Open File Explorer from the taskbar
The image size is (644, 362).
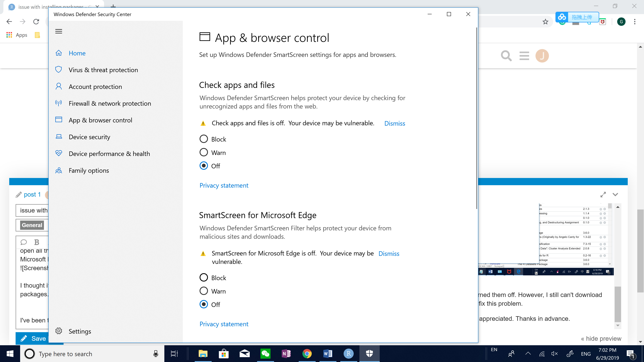coord(203,353)
